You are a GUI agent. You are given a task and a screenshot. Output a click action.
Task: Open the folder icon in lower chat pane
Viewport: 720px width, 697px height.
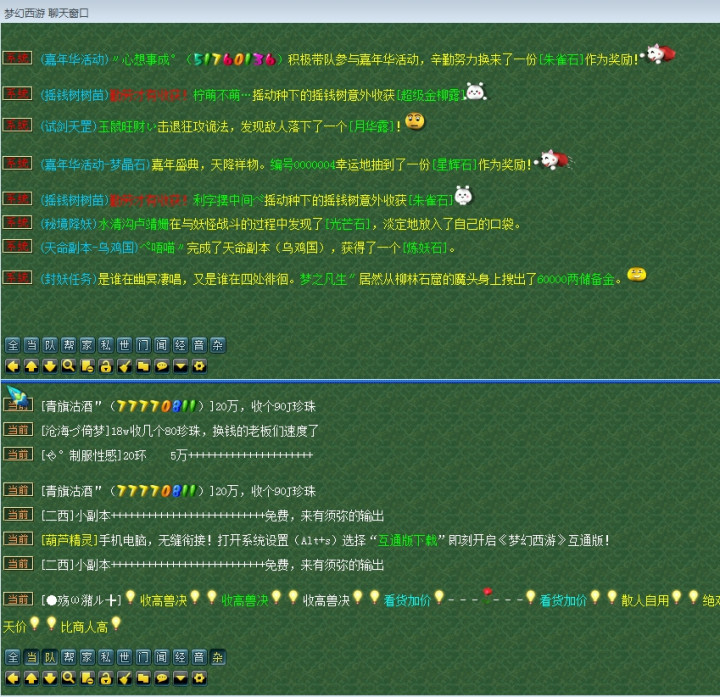(143, 678)
